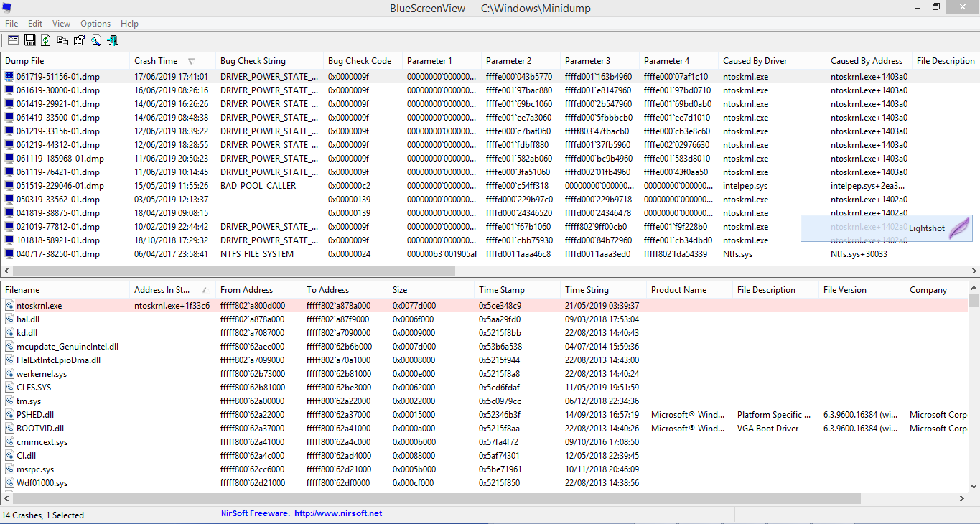Screen dimensions: 980x524
Task: Click the icon beside 061619-30000-01.dmp
Action: tap(9, 90)
